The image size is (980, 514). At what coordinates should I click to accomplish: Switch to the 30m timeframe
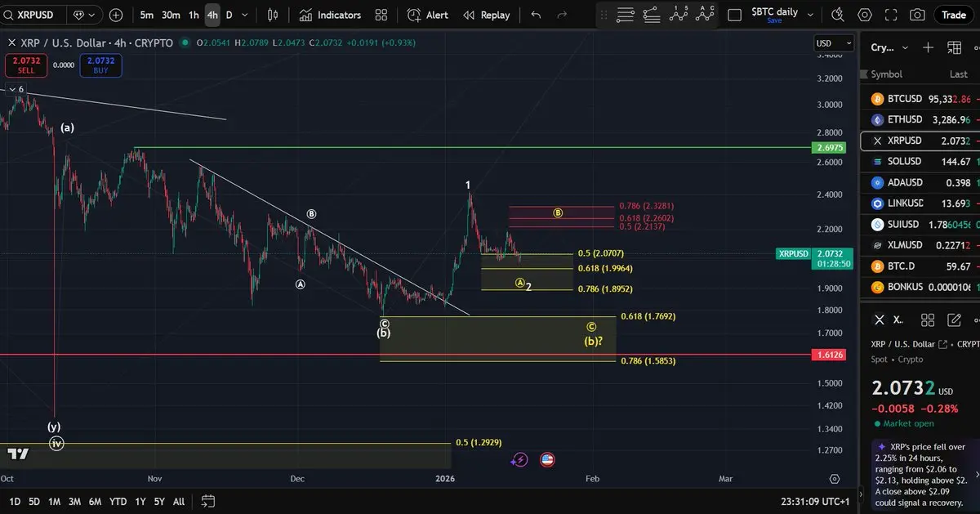[x=171, y=15]
